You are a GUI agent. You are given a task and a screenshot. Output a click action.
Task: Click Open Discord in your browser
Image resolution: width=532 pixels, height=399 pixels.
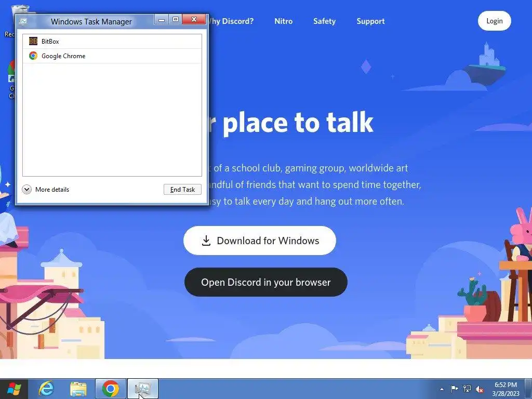pyautogui.click(x=265, y=282)
